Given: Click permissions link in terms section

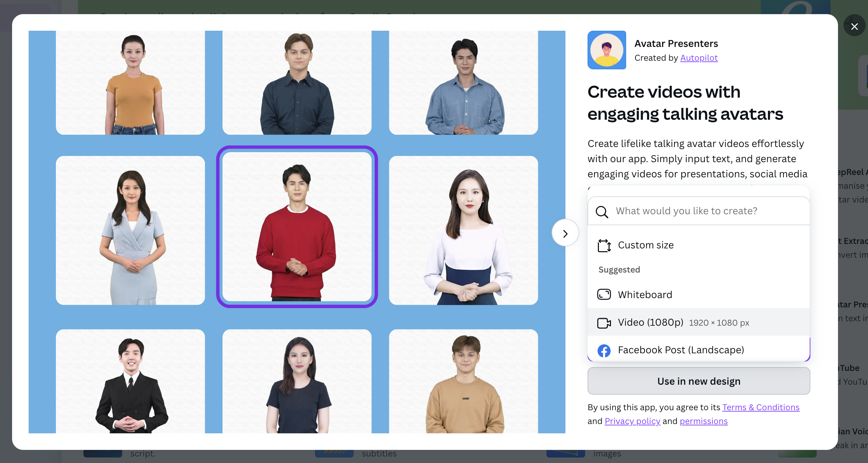Looking at the screenshot, I should pos(703,421).
